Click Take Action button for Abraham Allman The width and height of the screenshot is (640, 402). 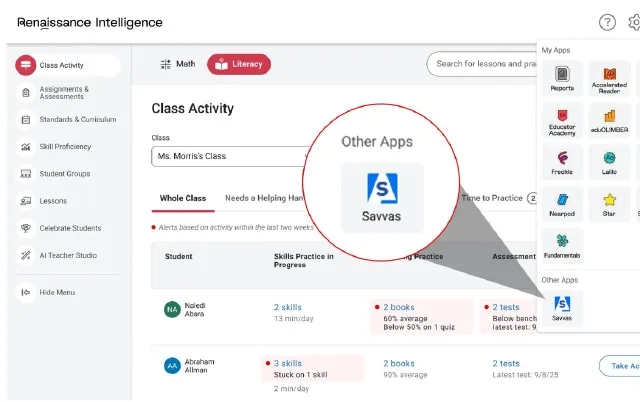620,366
